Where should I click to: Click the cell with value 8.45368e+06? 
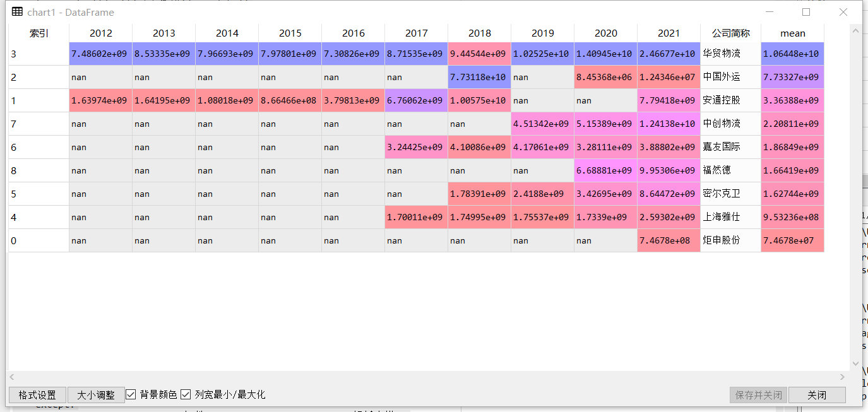point(606,77)
